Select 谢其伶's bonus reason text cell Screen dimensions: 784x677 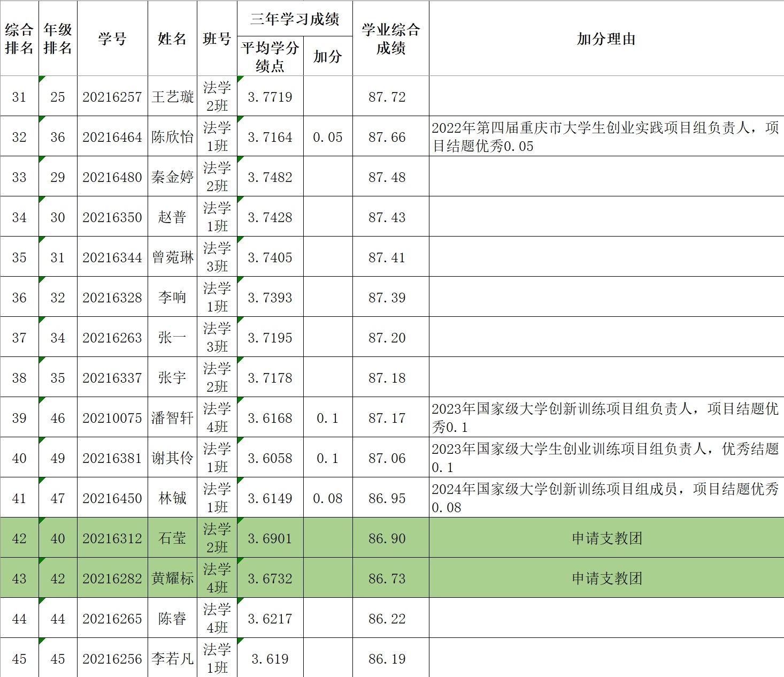coord(606,458)
